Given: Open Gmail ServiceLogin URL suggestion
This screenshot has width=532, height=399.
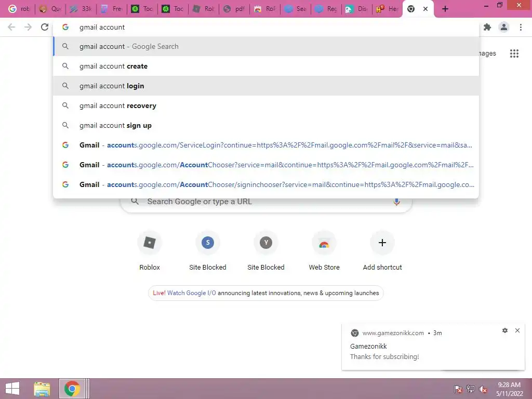Looking at the screenshot, I should 266,145.
